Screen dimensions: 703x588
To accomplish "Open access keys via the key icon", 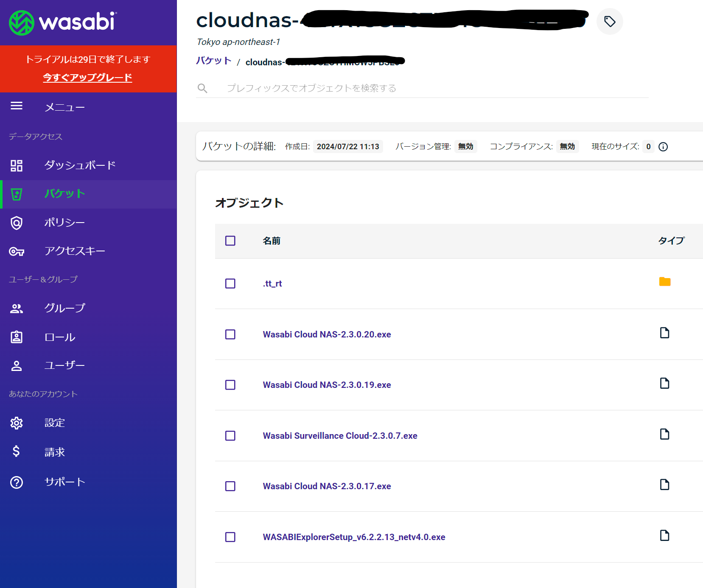I will 16,251.
